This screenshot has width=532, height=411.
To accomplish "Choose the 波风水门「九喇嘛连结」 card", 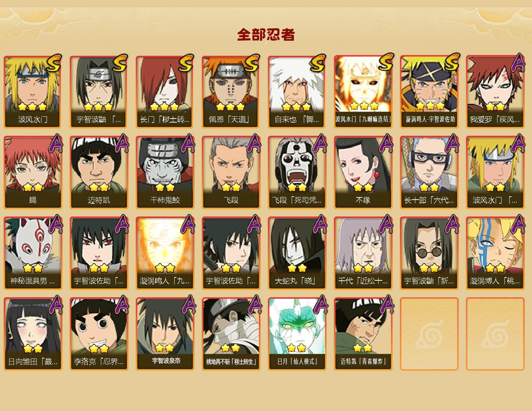I will point(363,92).
